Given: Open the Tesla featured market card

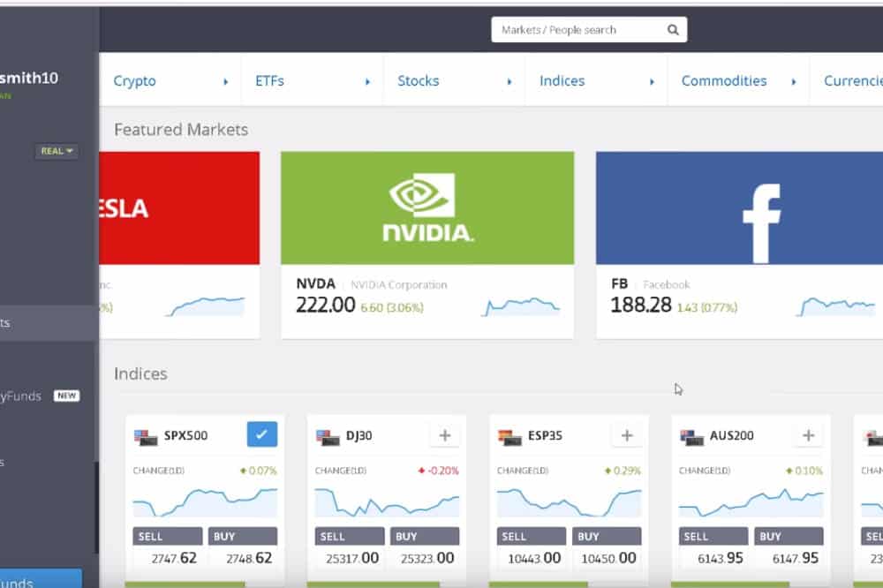Looking at the screenshot, I should pos(179,245).
